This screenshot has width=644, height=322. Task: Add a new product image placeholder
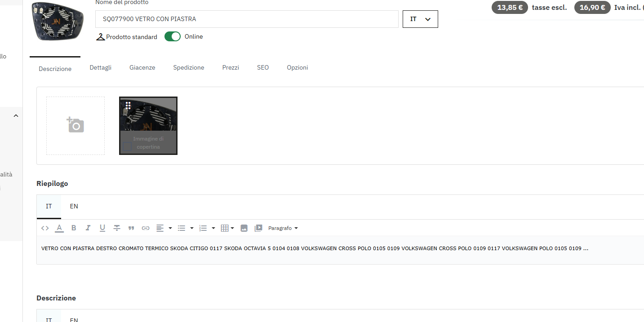(x=76, y=126)
